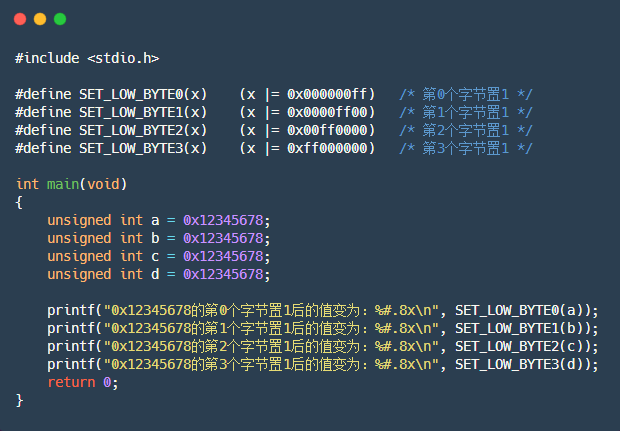620x431 pixels.
Task: Click the hex value 0x00ff0000
Action: tap(330, 130)
